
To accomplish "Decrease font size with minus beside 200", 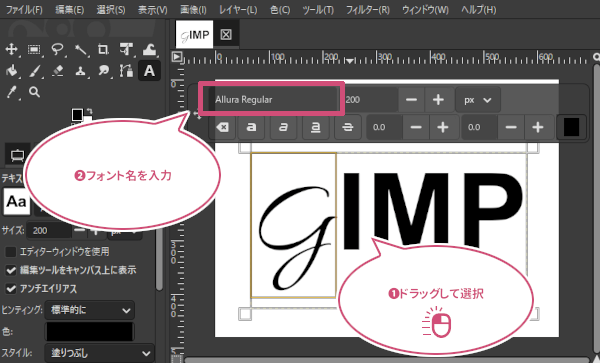I will click(411, 100).
